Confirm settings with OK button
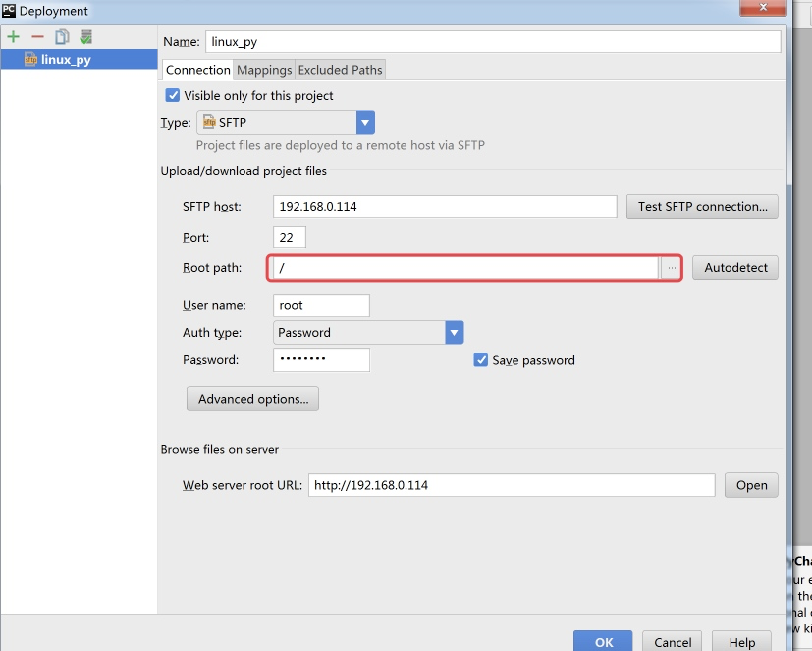The width and height of the screenshot is (812, 651). [603, 642]
